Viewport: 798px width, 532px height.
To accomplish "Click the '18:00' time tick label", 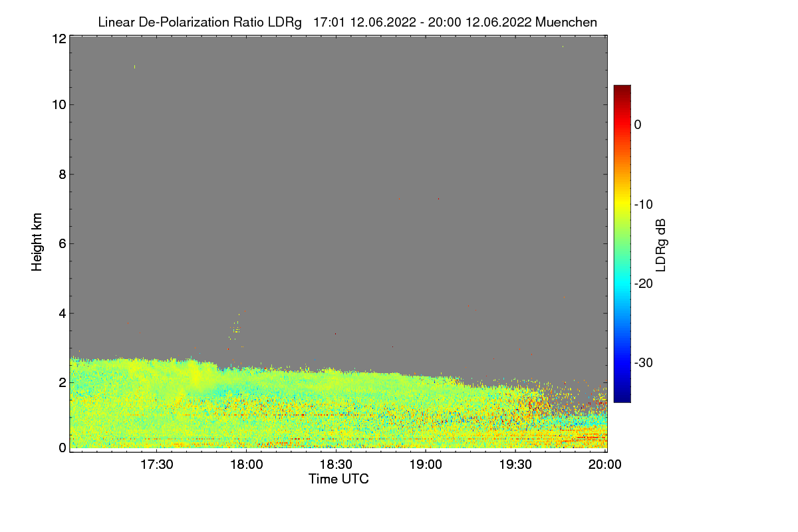I will pos(246,465).
